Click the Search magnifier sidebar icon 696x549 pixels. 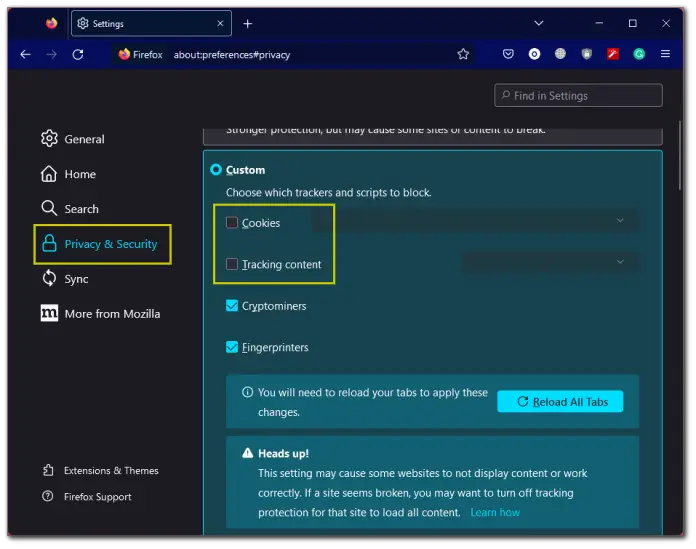[x=49, y=208]
